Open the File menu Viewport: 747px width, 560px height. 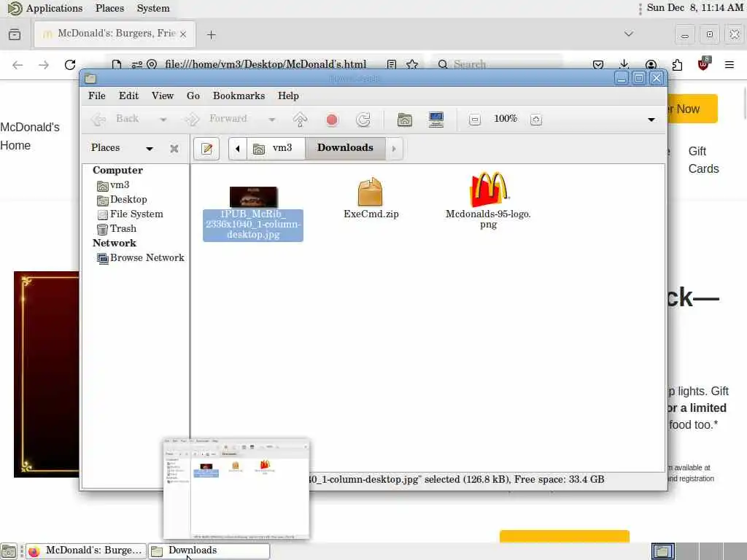pyautogui.click(x=97, y=96)
